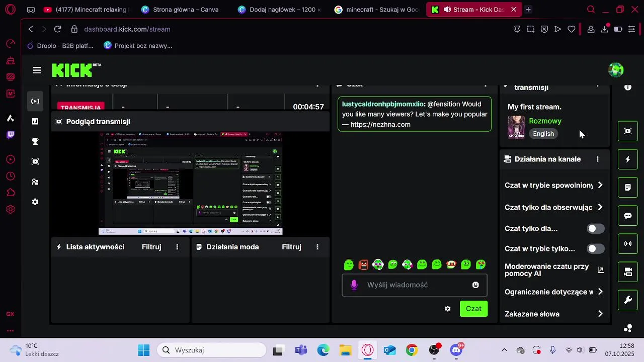The width and height of the screenshot is (644, 362).
Task: Open the 'Lista aktywności' three-dot menu
Action: (x=177, y=247)
